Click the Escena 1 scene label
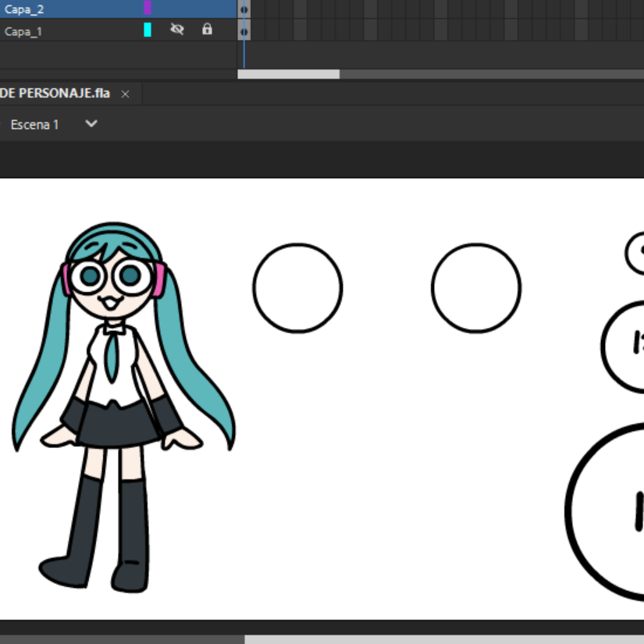 coord(34,124)
